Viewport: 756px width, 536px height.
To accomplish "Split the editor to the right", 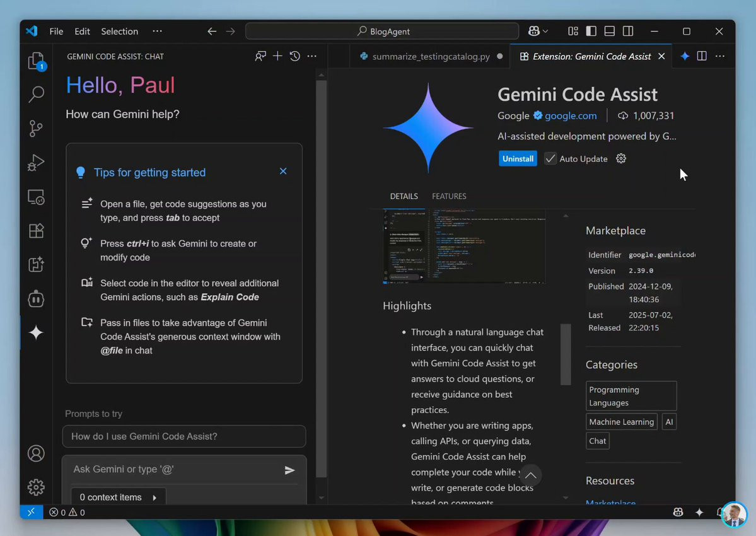I will point(702,56).
